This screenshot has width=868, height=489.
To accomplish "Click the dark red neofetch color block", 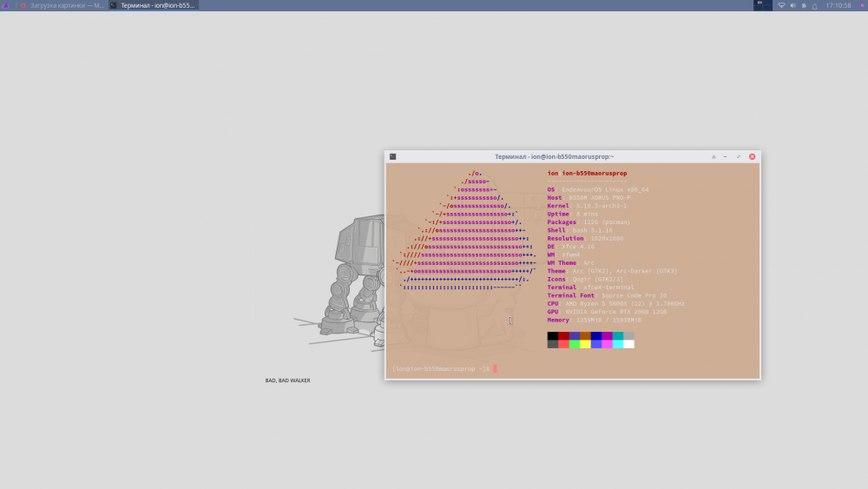I will point(563,335).
